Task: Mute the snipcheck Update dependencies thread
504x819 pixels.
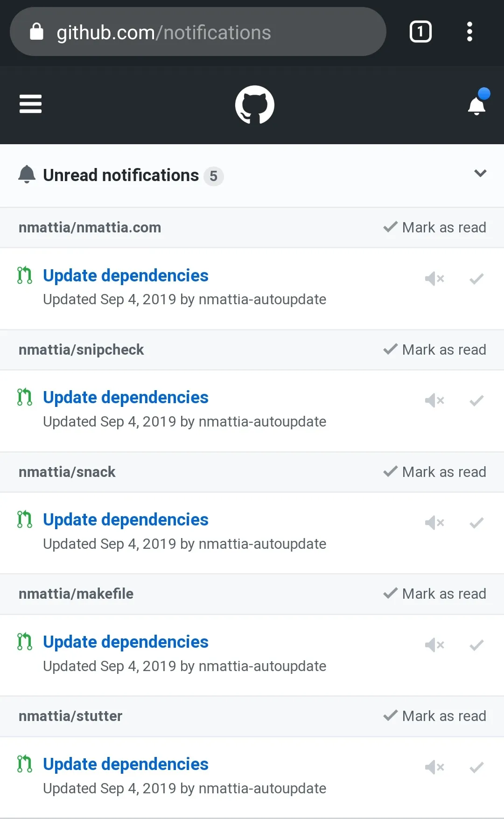Action: (434, 400)
